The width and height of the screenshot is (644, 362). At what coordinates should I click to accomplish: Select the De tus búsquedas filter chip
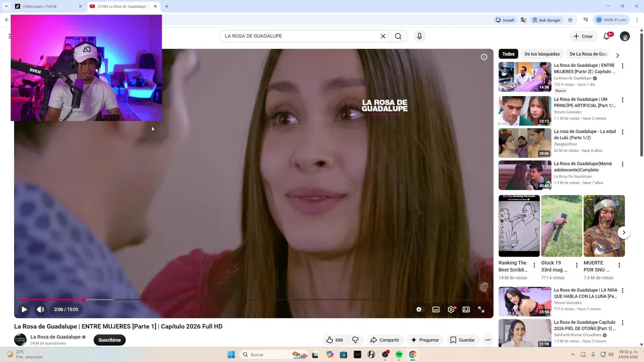[x=542, y=54]
